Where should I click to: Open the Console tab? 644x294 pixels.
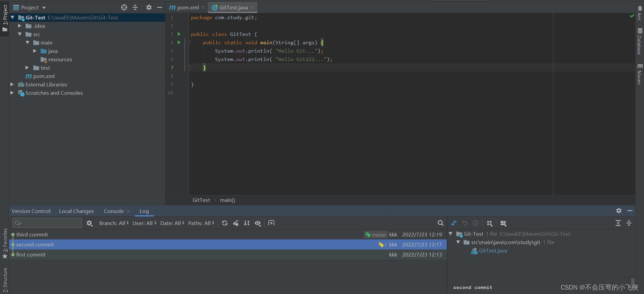point(114,211)
